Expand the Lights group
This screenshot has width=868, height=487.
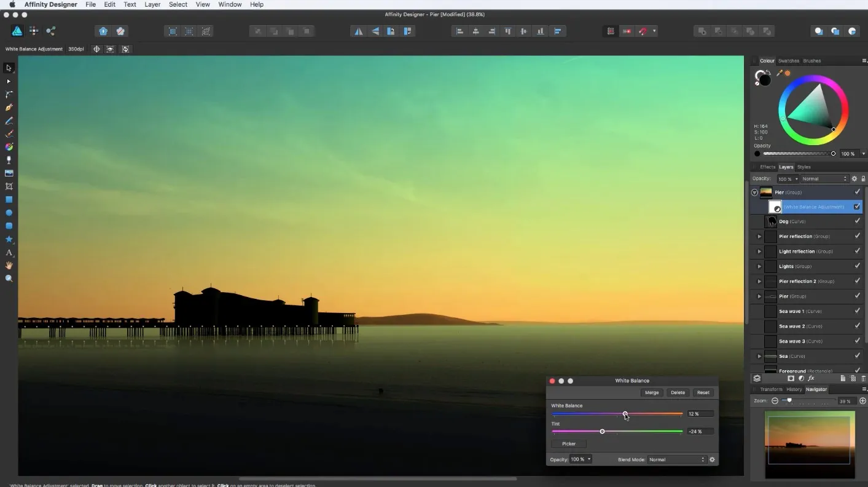pyautogui.click(x=759, y=266)
